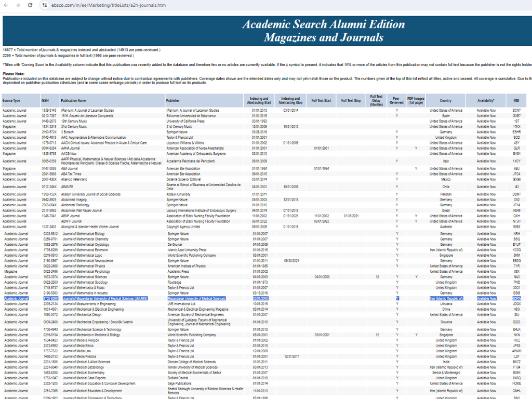Click the 'AANA Journal' publication name
Viewport: 532px width, 399px height.
point(70,148)
